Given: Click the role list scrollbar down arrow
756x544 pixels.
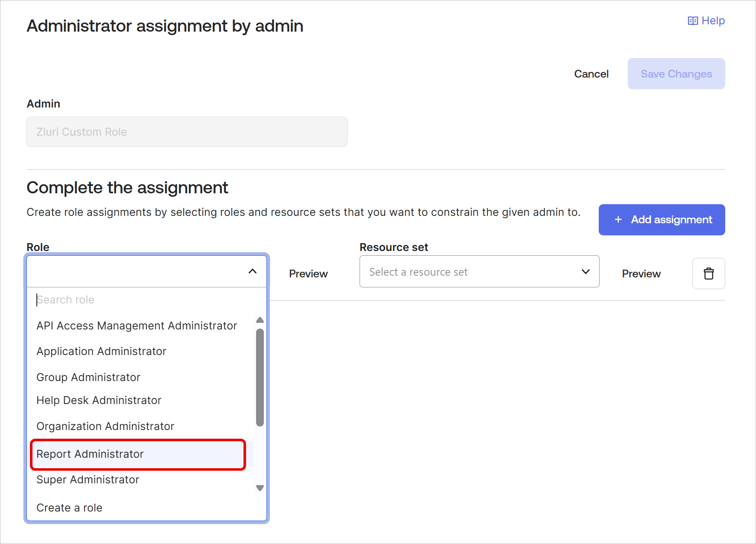Looking at the screenshot, I should (x=260, y=488).
